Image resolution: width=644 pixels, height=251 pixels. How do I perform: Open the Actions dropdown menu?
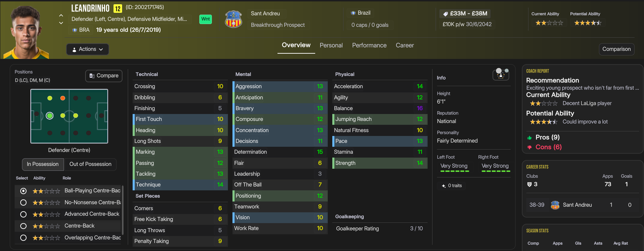88,49
